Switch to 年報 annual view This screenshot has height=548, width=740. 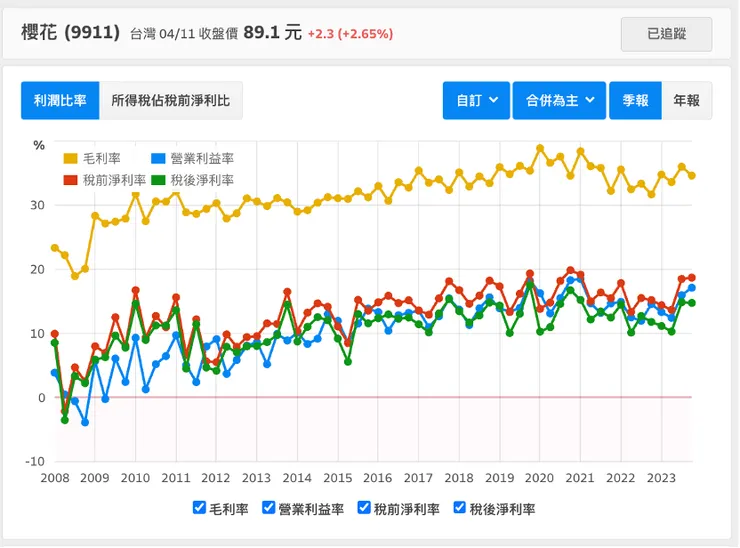687,101
